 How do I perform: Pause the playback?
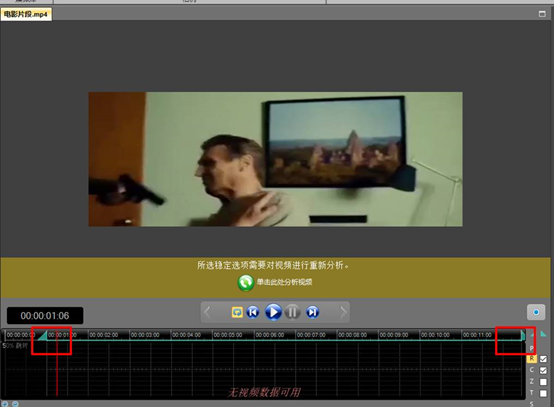click(x=292, y=312)
